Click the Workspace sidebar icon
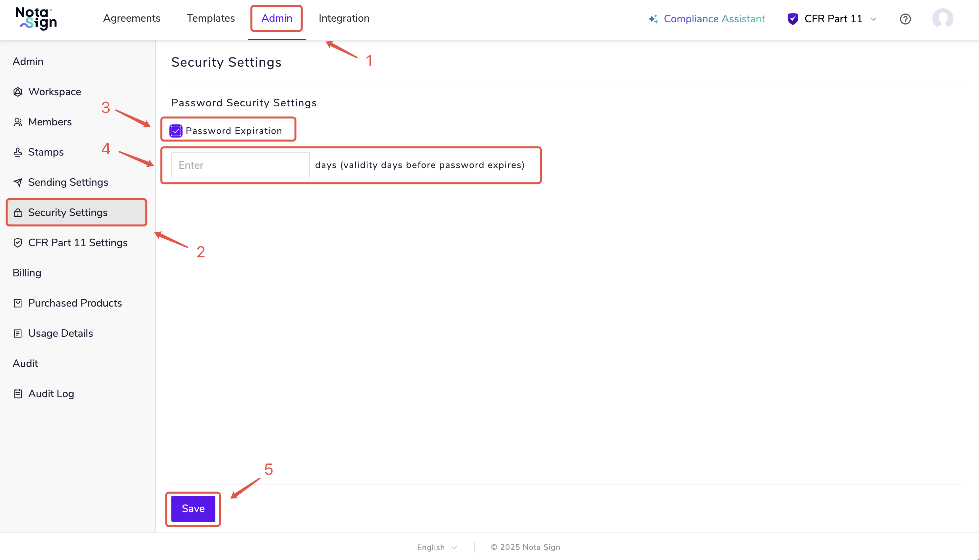This screenshot has width=979, height=560. [18, 92]
